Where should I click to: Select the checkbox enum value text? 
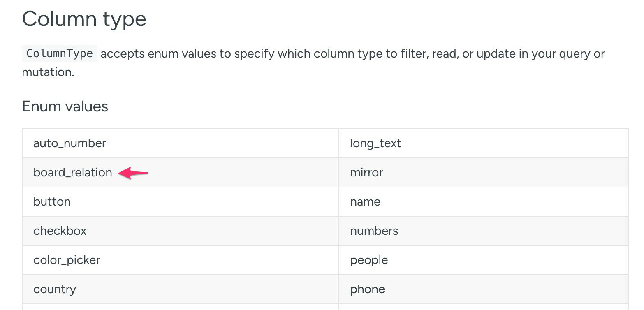(60, 231)
